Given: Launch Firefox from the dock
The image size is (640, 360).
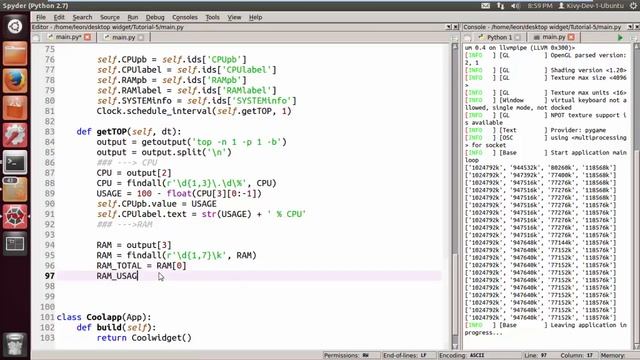Looking at the screenshot, I should click(x=15, y=80).
